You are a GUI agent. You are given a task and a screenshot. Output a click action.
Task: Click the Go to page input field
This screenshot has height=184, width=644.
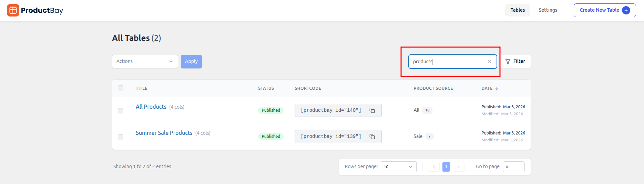[514, 167]
